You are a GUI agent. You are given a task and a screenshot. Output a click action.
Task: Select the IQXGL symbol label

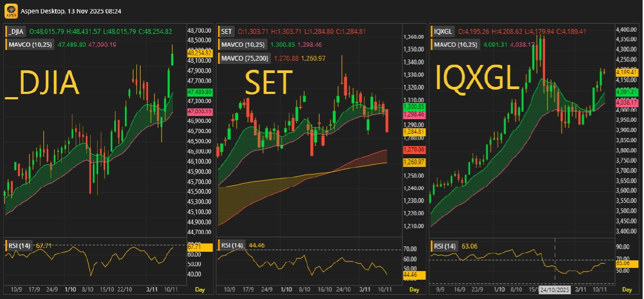pos(442,32)
